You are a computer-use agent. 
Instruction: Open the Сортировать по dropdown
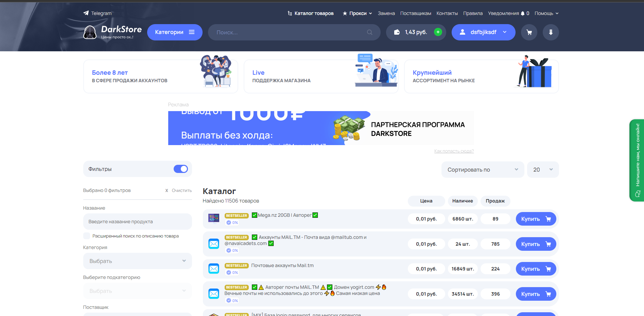(483, 170)
